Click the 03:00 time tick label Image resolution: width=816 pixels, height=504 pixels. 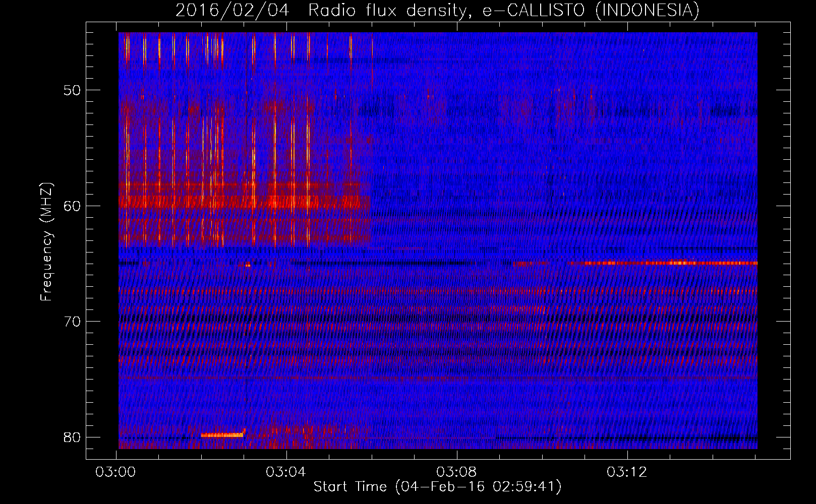(x=116, y=472)
